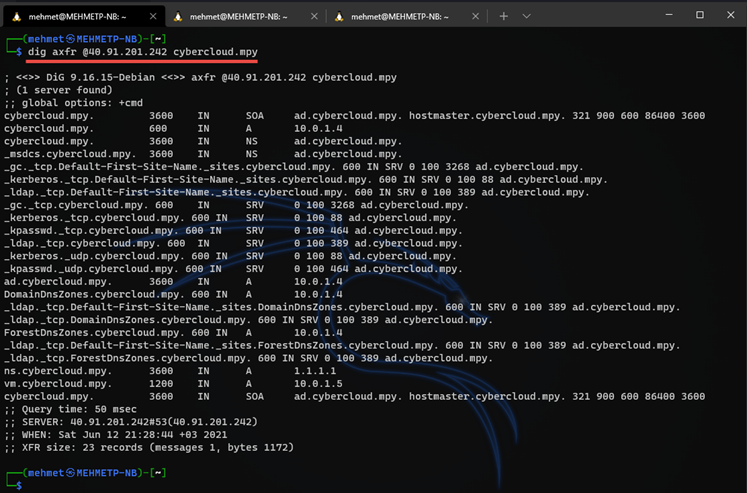Close the terminal window
Screen dimensions: 747x493
click(729, 15)
